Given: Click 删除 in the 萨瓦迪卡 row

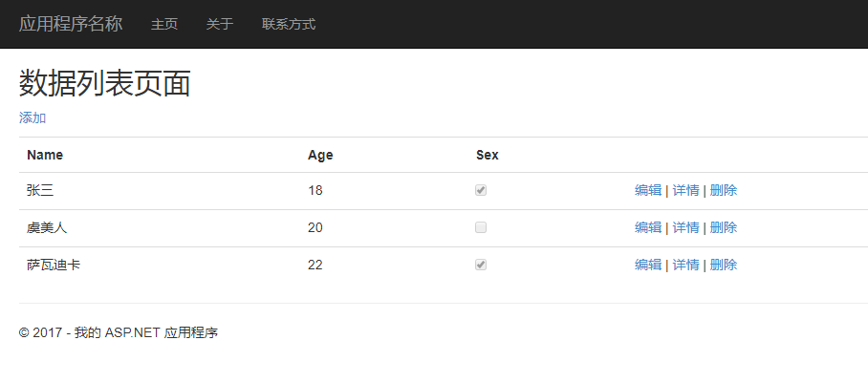Looking at the screenshot, I should pyautogui.click(x=724, y=265).
